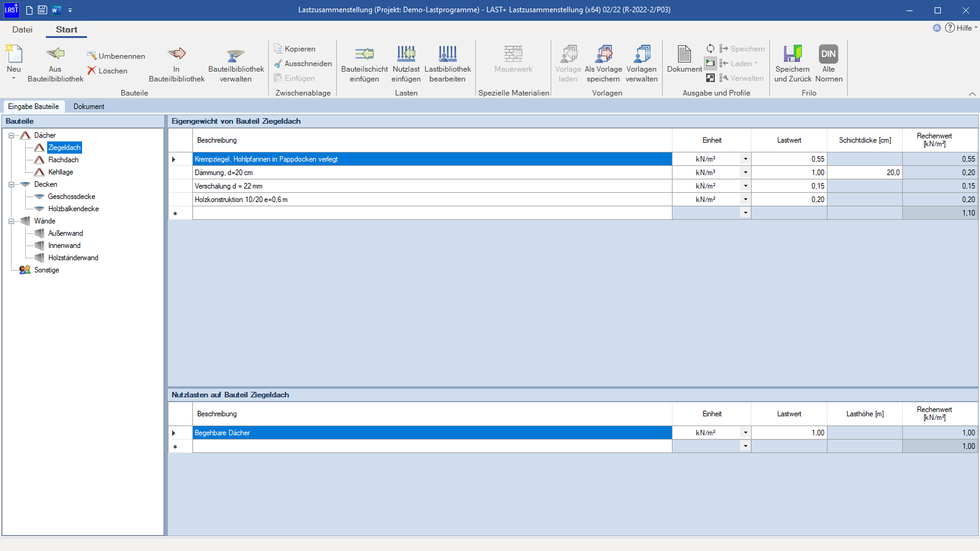
Task: Open Lastbibliothek bearbeiten
Action: pos(448,64)
